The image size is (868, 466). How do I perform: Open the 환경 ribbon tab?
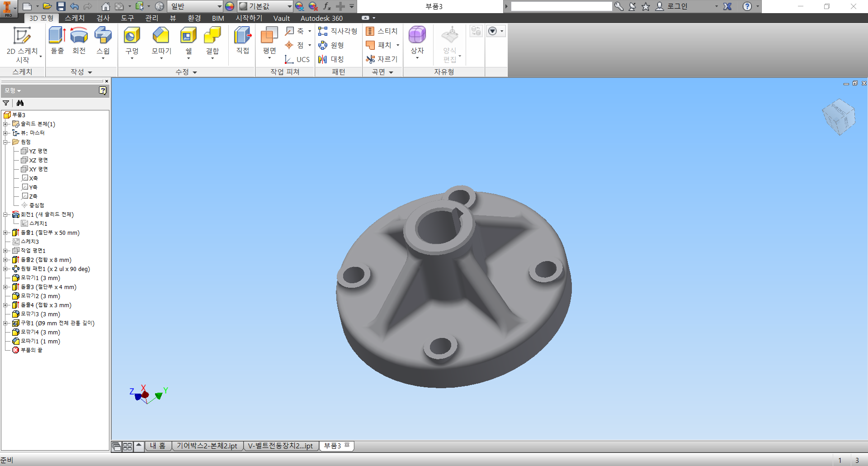pos(194,18)
